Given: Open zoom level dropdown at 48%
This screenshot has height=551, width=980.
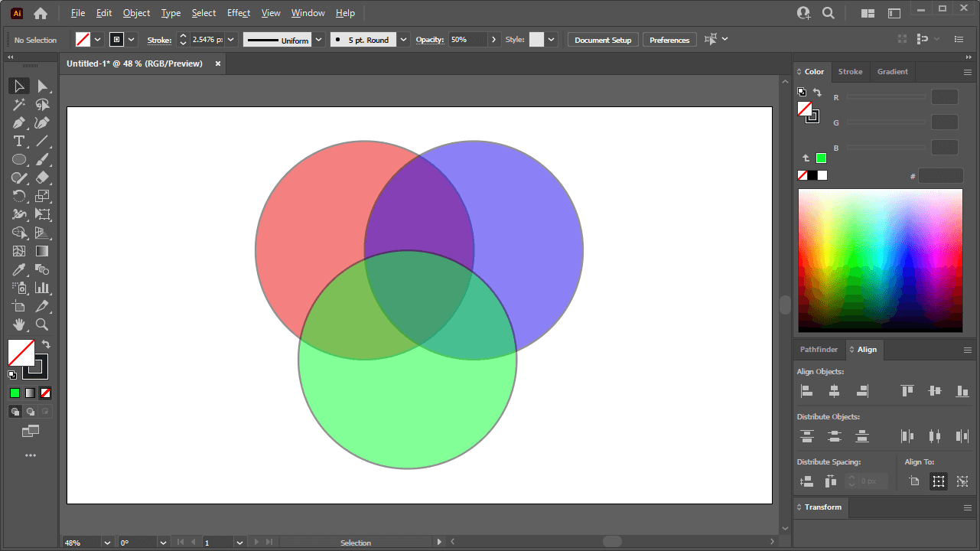Looking at the screenshot, I should (x=107, y=543).
